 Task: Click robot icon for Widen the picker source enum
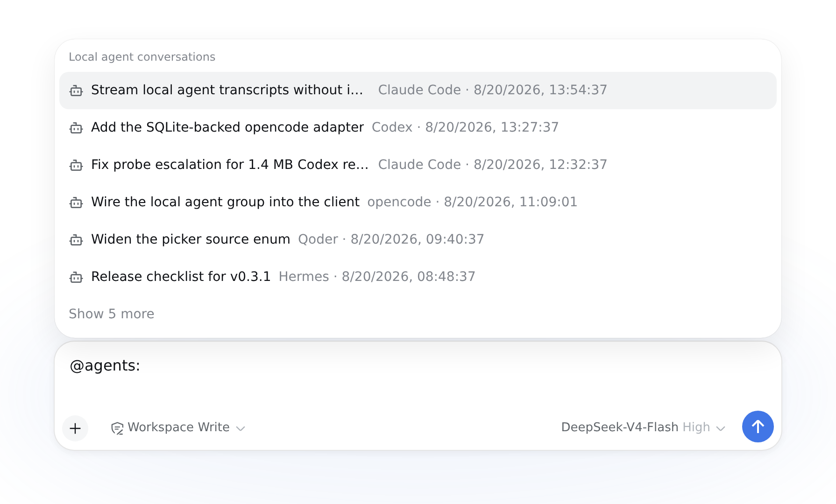pos(76,240)
